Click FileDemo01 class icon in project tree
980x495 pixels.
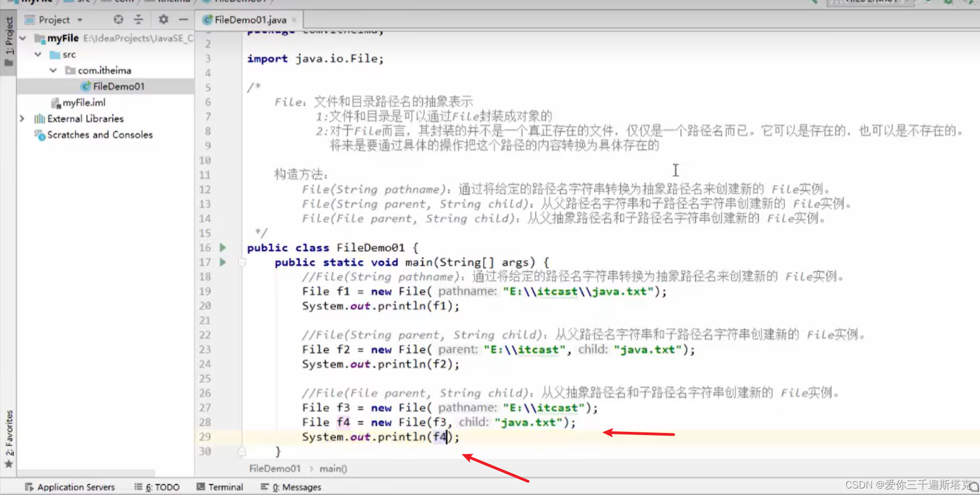click(86, 86)
